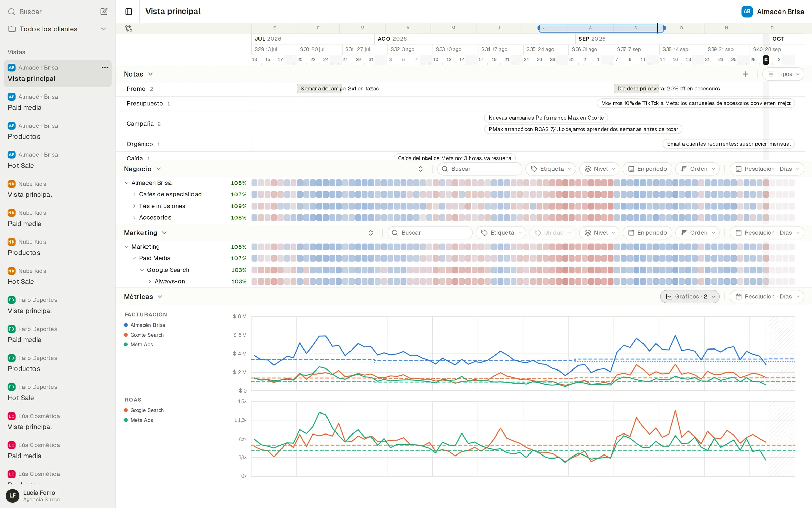Viewport: 812px width, 508px height.
Task: Expand Cafés de especialidad row
Action: click(x=134, y=194)
